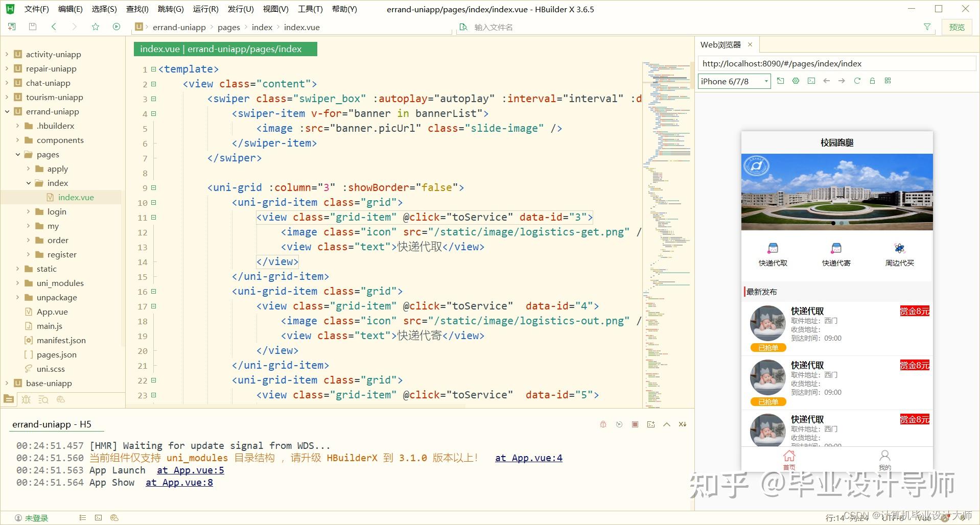Screen dimensions: 980x525
Task: Click the open in external browser icon
Action: pos(780,81)
